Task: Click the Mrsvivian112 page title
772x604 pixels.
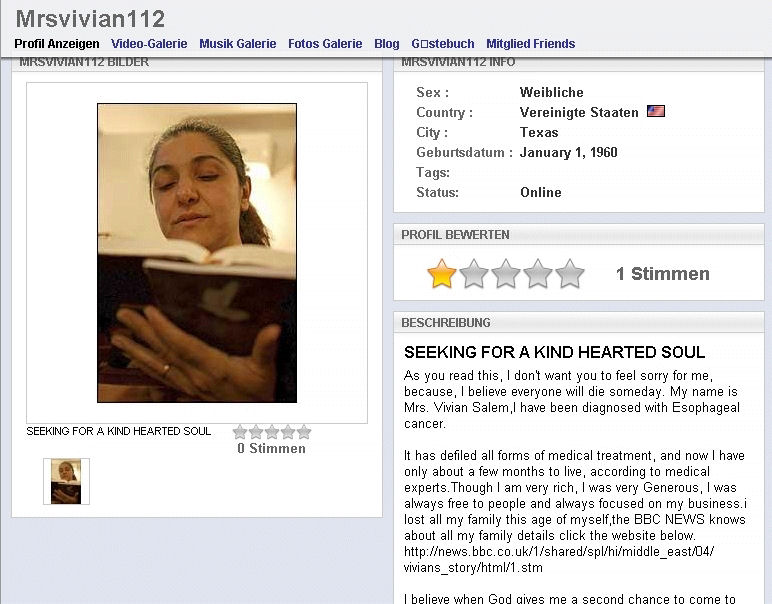Action: (x=91, y=19)
